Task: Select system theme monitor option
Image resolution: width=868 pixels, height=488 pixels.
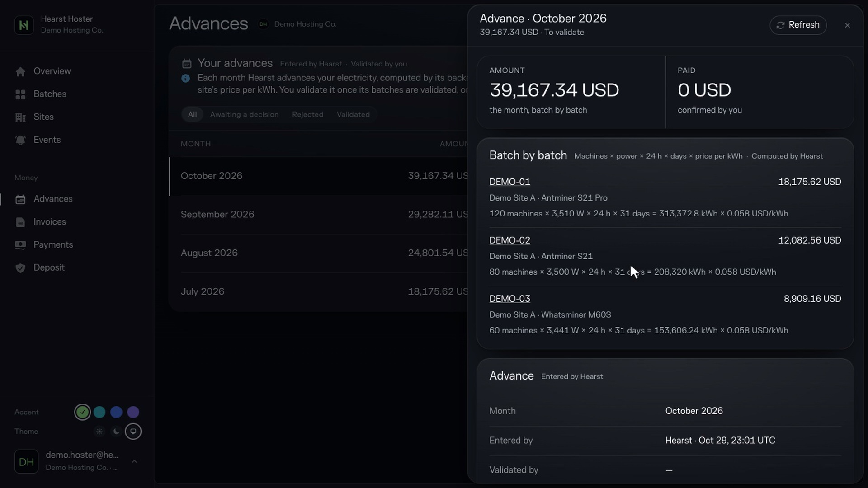Action: click(133, 432)
